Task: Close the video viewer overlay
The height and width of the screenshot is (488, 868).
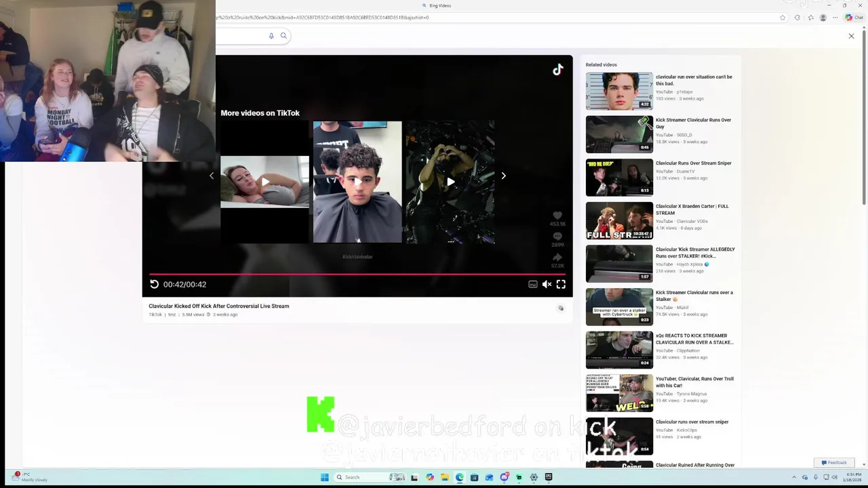Action: point(851,36)
